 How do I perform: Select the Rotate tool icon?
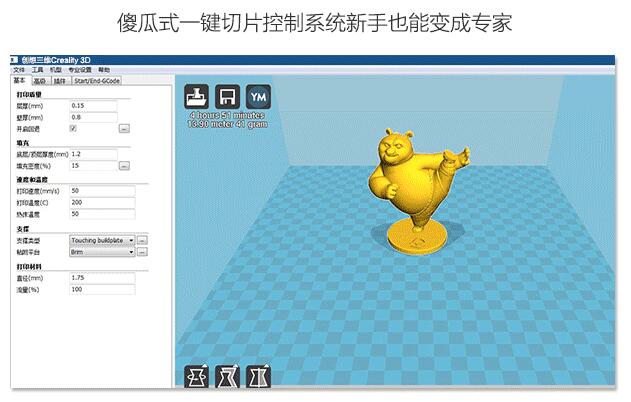(x=196, y=377)
